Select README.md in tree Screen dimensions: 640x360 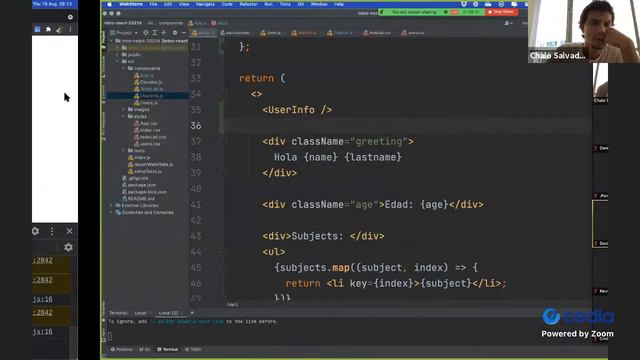pos(139,198)
